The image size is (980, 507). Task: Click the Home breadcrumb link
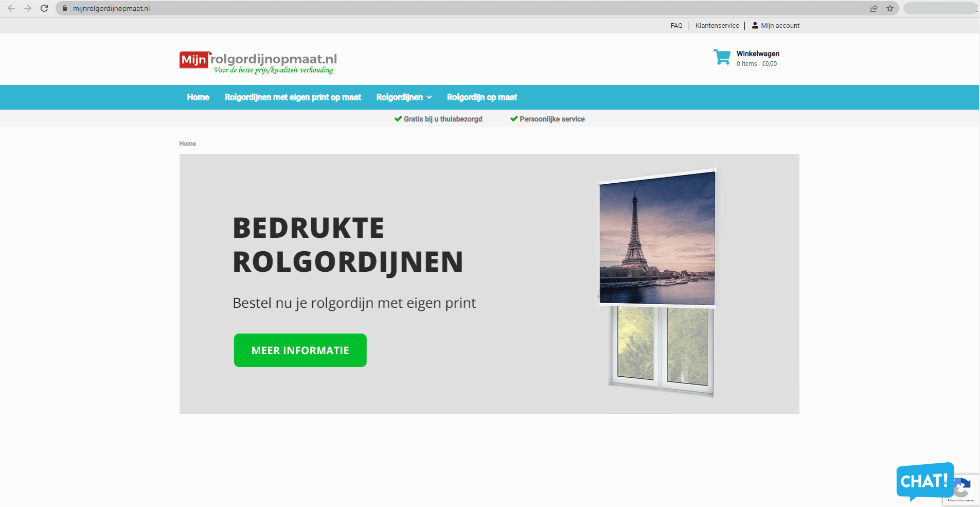pos(187,144)
